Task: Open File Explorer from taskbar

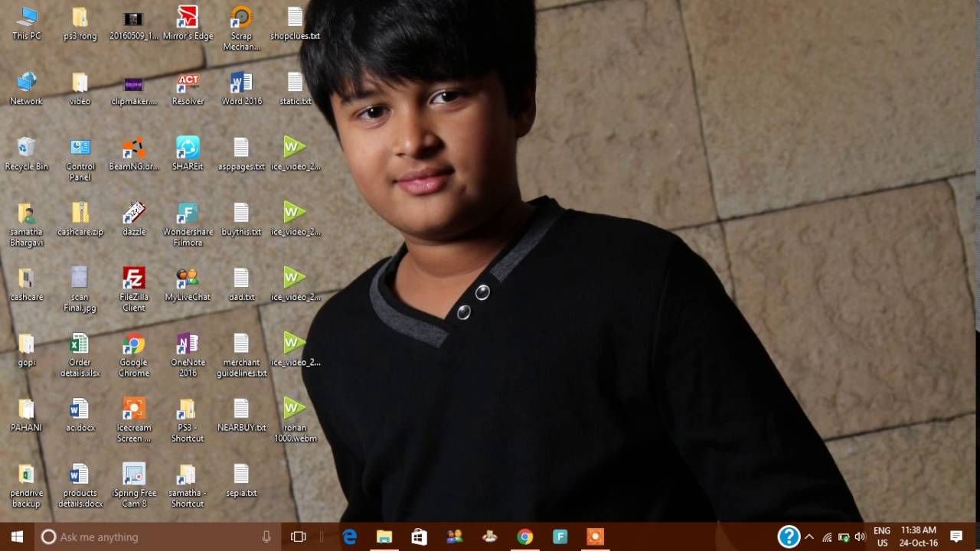Action: (x=384, y=537)
